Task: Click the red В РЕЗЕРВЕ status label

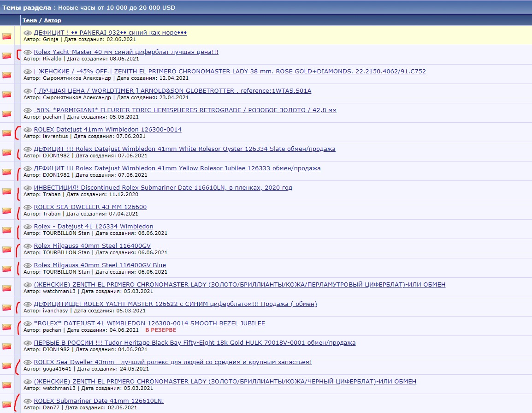Action: click(x=161, y=330)
